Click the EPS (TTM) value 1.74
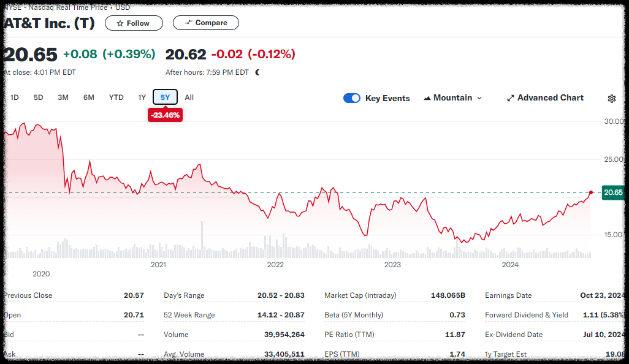Image resolution: width=629 pixels, height=364 pixels. click(x=457, y=354)
